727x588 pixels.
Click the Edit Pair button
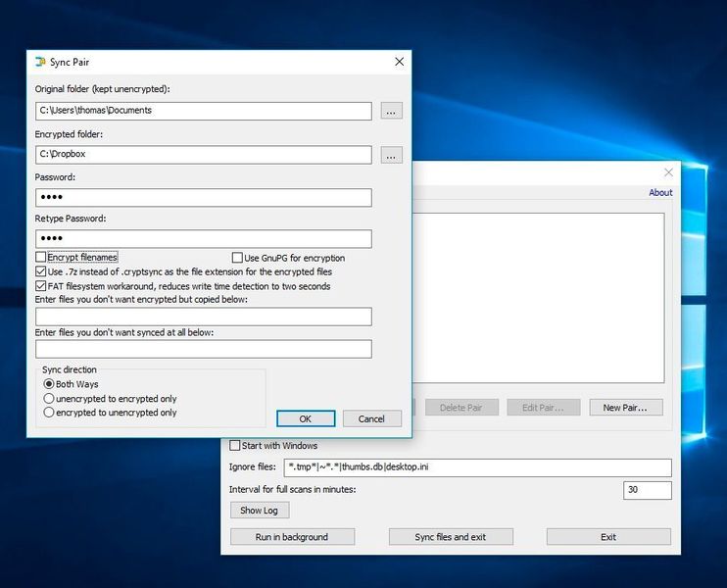543,408
